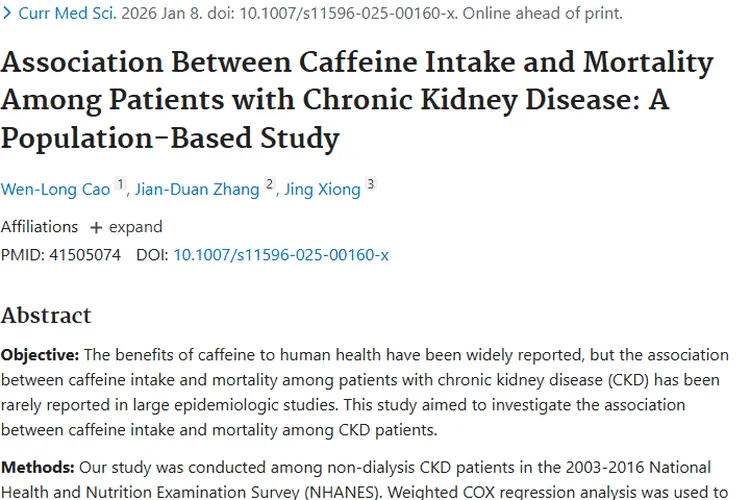Click the chevron icon before Curr Med Sci
Image resolution: width=750 pixels, height=500 pixels.
[x=6, y=14]
